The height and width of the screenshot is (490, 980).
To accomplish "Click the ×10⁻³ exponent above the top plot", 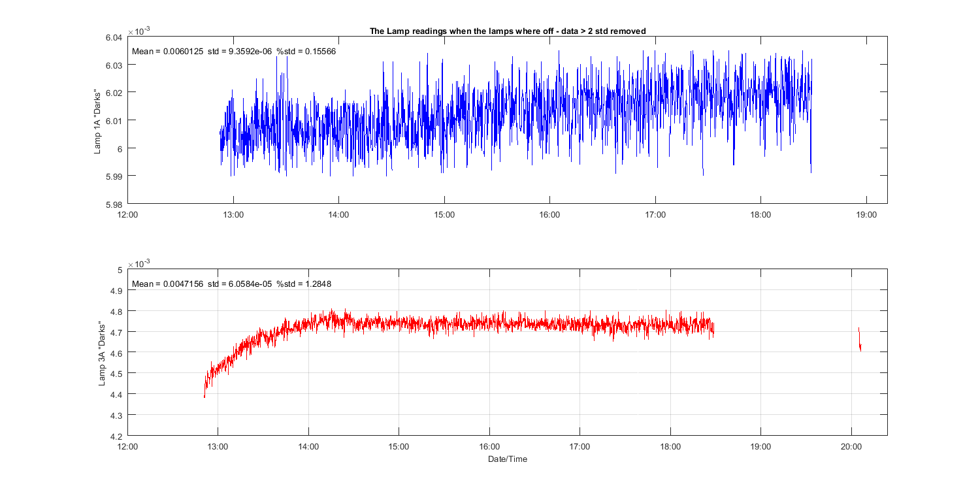I will tap(139, 30).
